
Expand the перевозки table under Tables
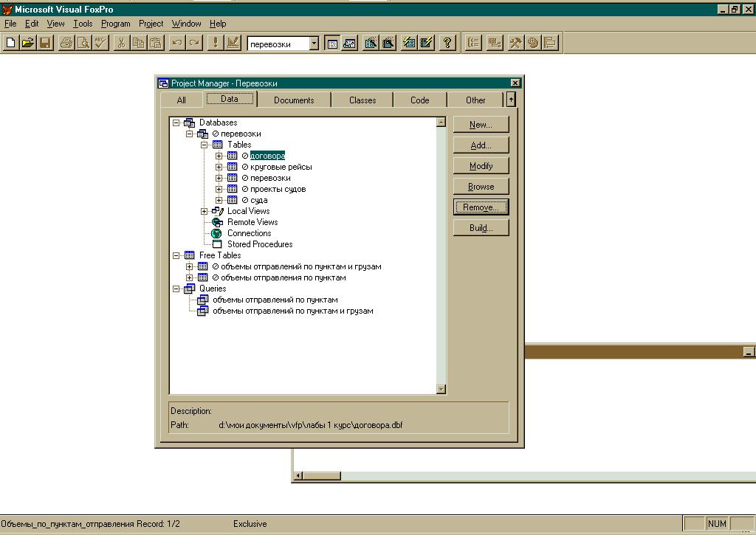(x=219, y=178)
